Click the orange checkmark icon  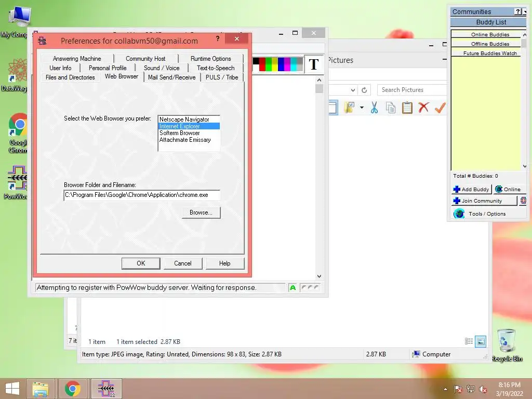tap(440, 108)
